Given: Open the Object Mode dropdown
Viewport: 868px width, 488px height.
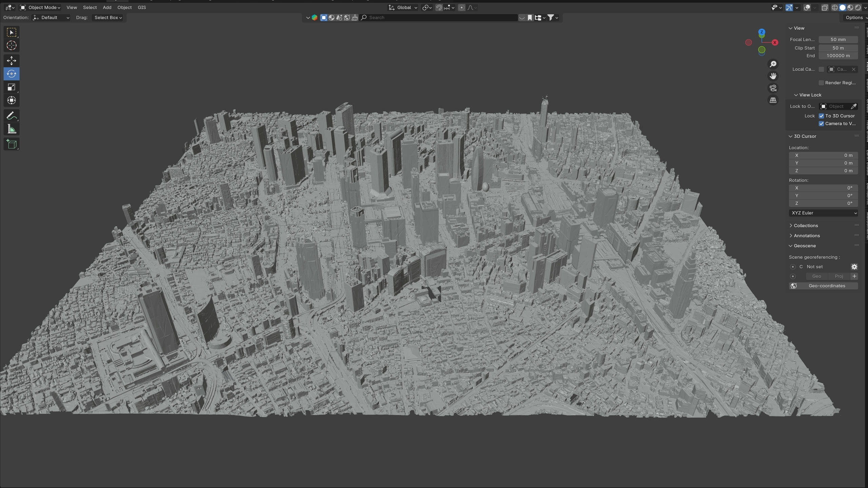Looking at the screenshot, I should [40, 7].
